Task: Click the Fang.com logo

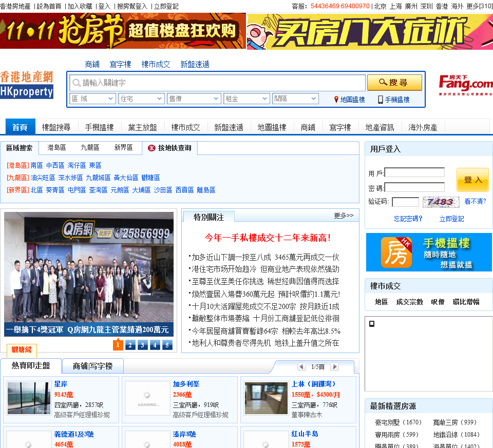Action: coord(466,85)
